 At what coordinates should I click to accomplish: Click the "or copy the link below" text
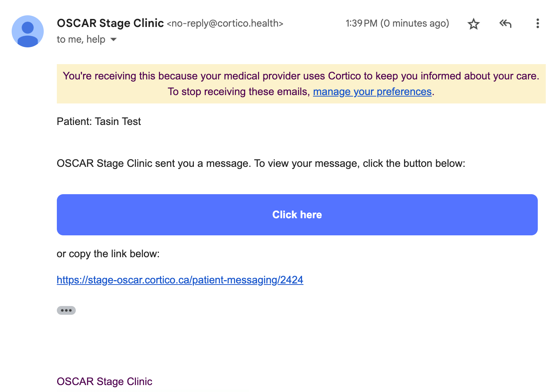click(108, 254)
